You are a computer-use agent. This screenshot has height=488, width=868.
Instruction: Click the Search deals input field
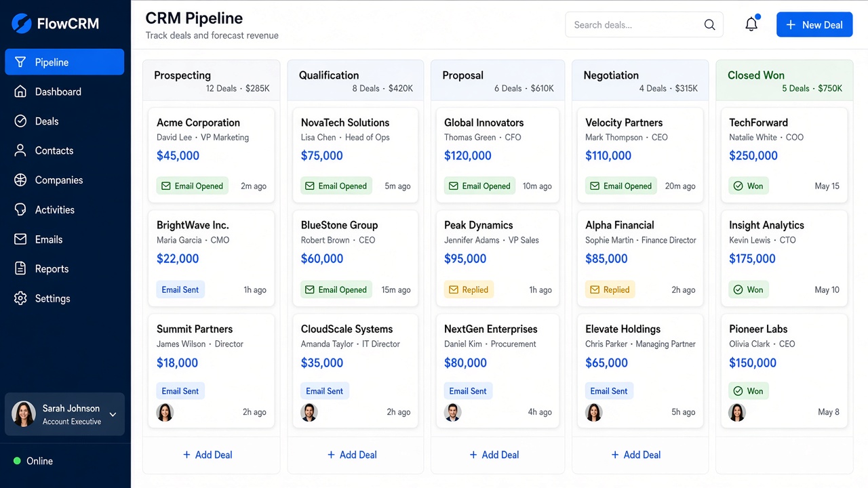(644, 24)
